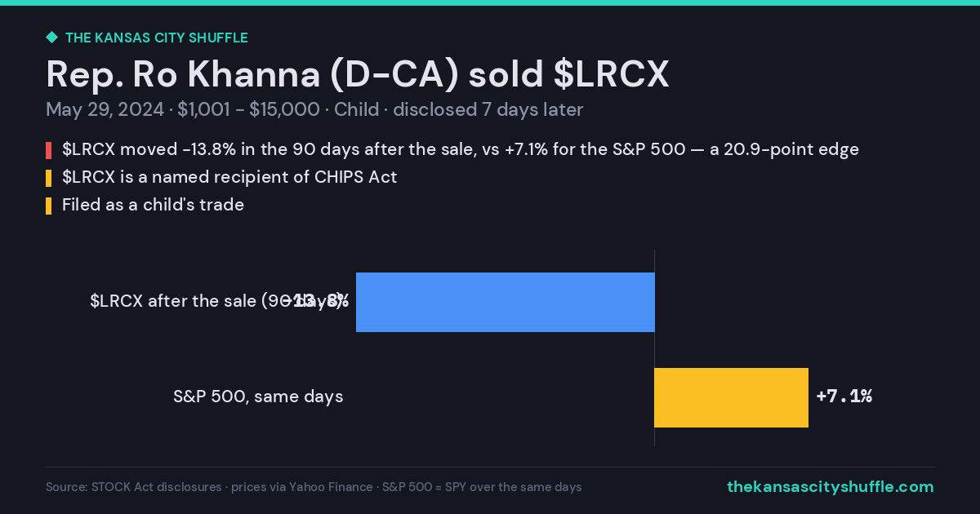Click the red bullet marker beside LRCX moved
This screenshot has height=514, width=980.
(48, 150)
